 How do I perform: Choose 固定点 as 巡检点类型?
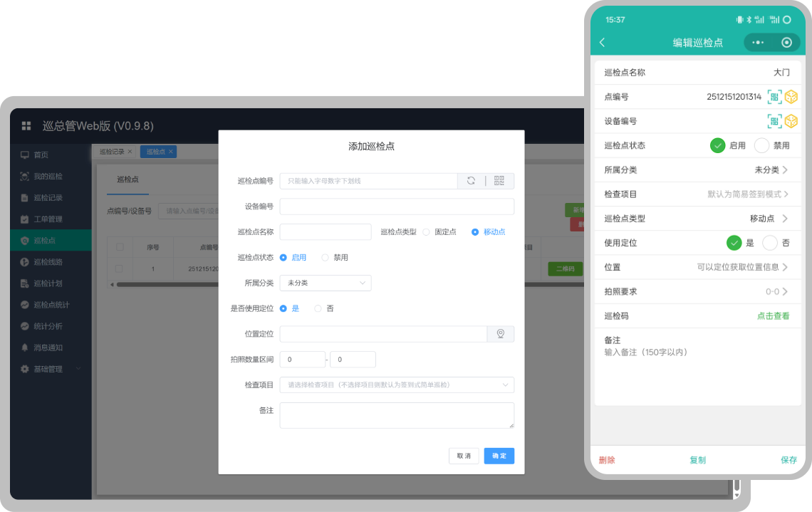[427, 231]
